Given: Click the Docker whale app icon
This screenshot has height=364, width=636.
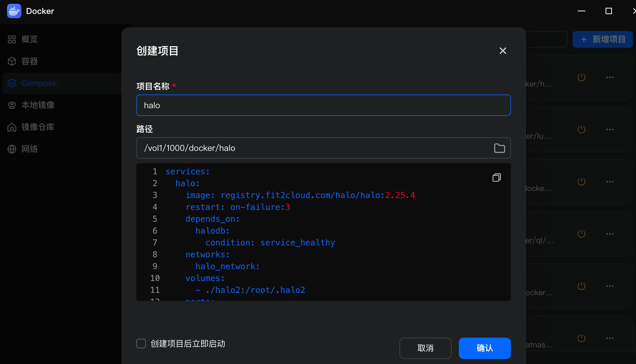Looking at the screenshot, I should click(14, 11).
